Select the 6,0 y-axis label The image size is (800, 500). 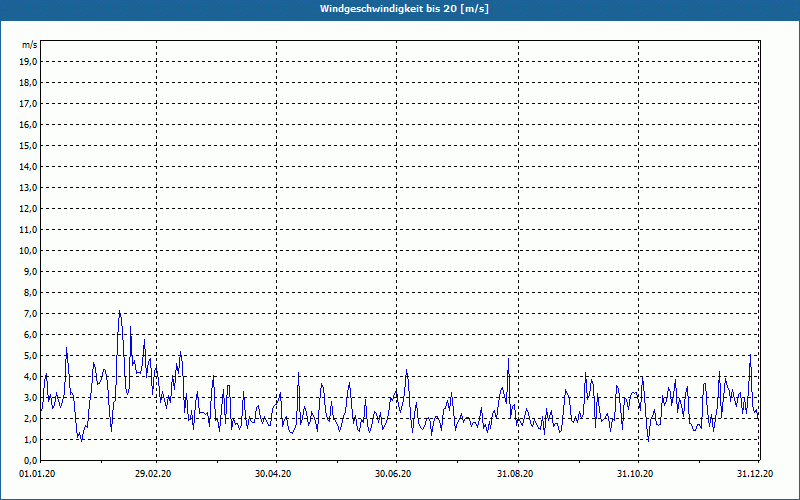(x=31, y=334)
